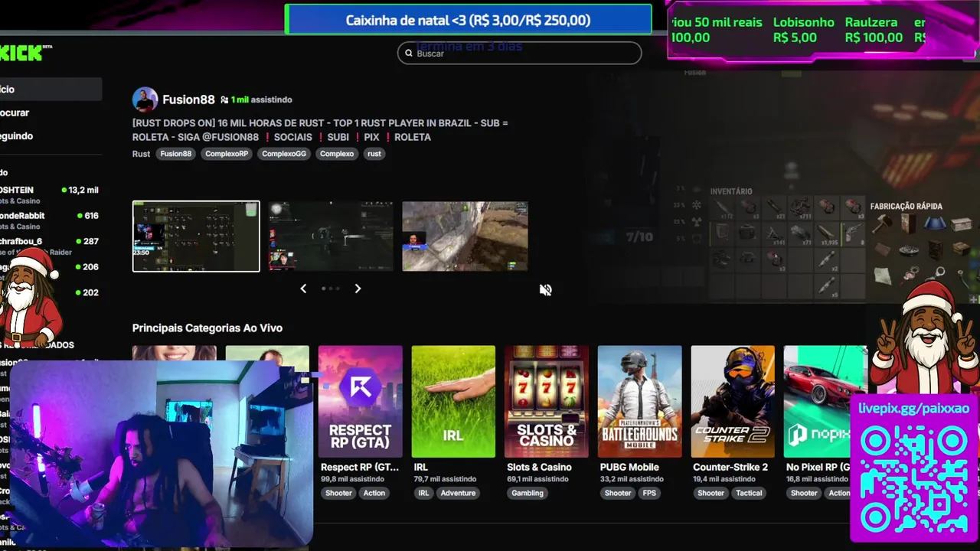Select Shooter tag under Counter-Strike 2

tap(710, 493)
